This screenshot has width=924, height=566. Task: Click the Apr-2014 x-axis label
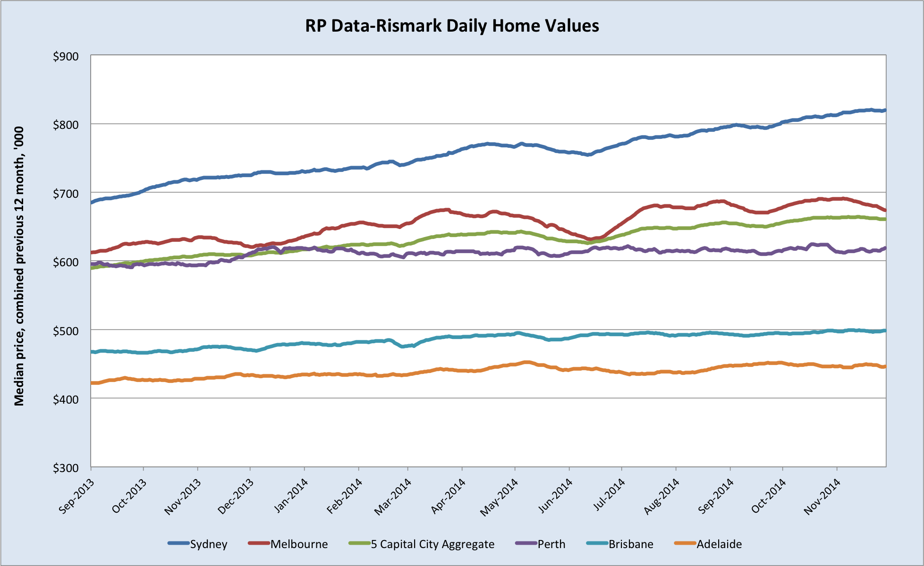click(x=448, y=496)
